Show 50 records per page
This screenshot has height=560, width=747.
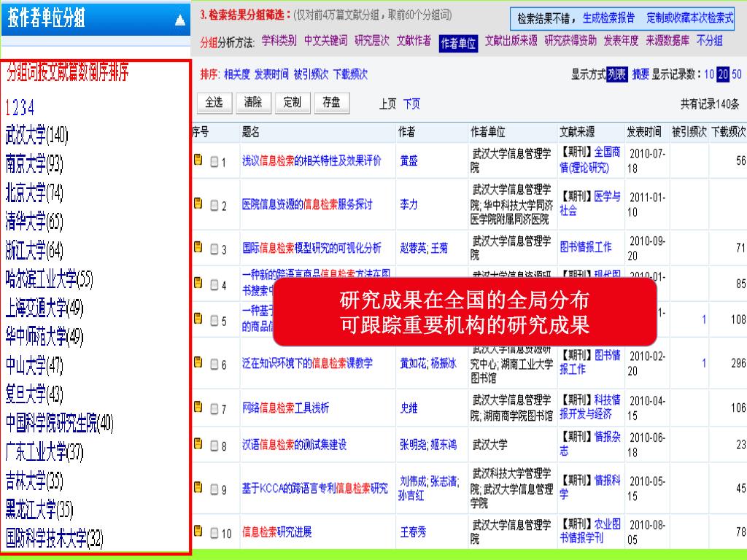point(737,74)
